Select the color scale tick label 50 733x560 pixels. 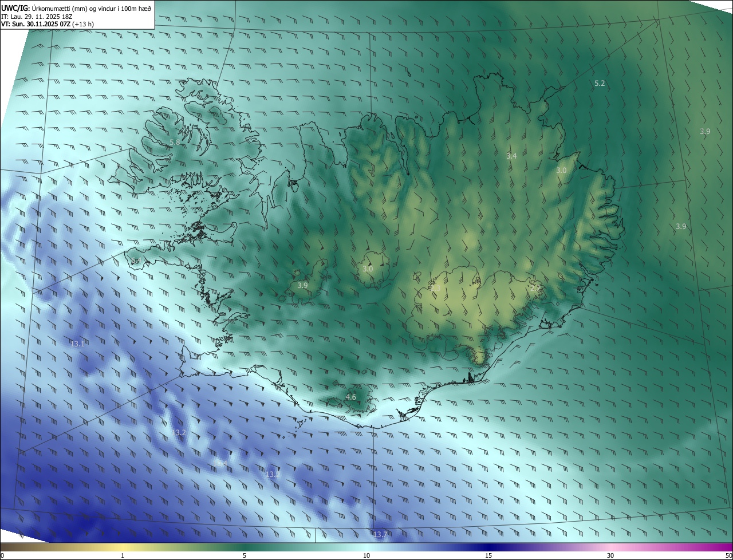coord(728,555)
